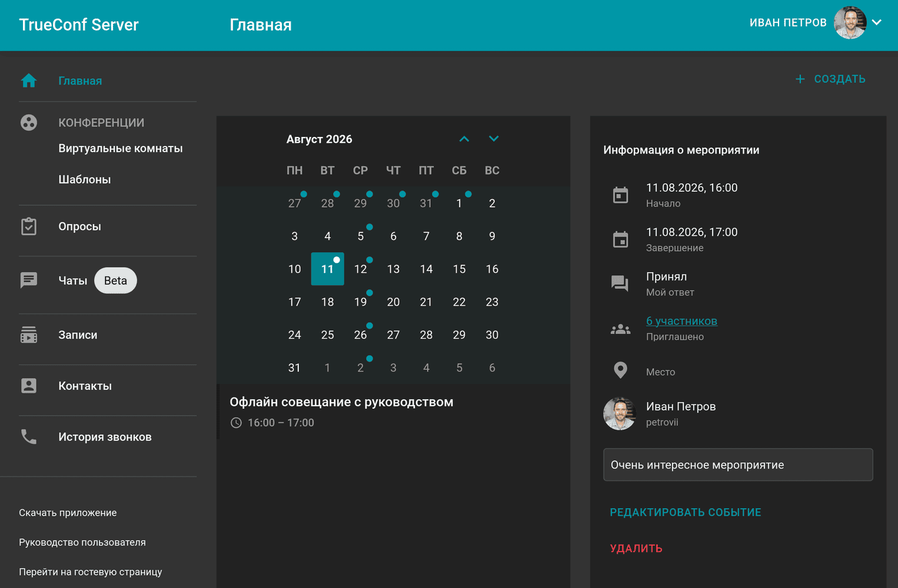Click the 'Мой ответ' reply icon

tap(620, 283)
